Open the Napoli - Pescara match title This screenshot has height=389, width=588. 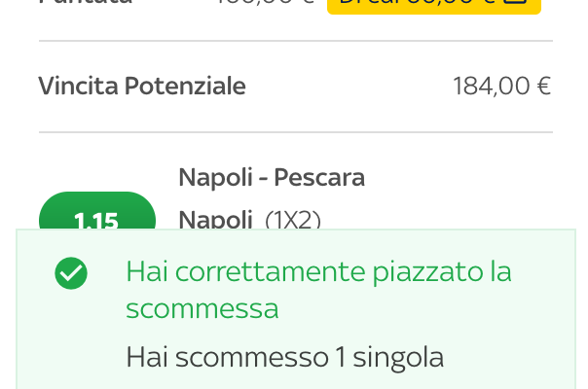(272, 177)
